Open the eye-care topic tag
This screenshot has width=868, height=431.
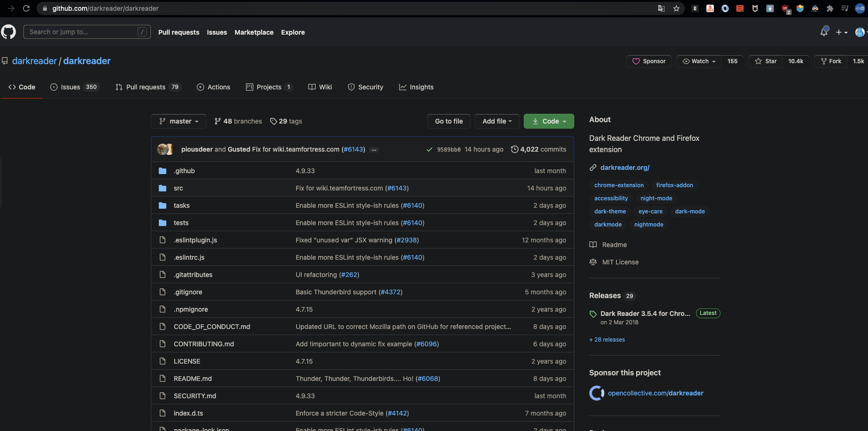coord(650,212)
